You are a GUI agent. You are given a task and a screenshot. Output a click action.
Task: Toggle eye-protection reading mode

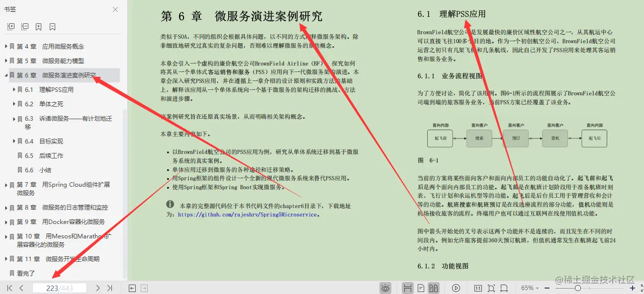pyautogui.click(x=385, y=288)
